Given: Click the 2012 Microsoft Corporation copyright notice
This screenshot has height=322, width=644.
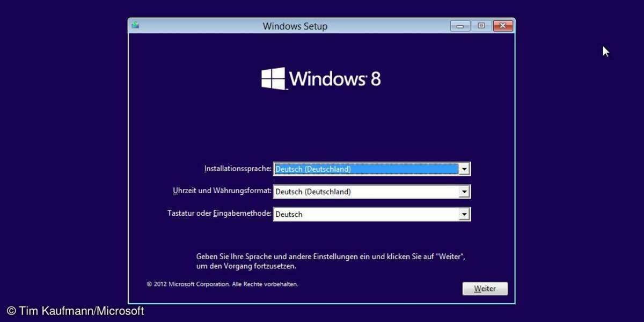Looking at the screenshot, I should tap(222, 284).
